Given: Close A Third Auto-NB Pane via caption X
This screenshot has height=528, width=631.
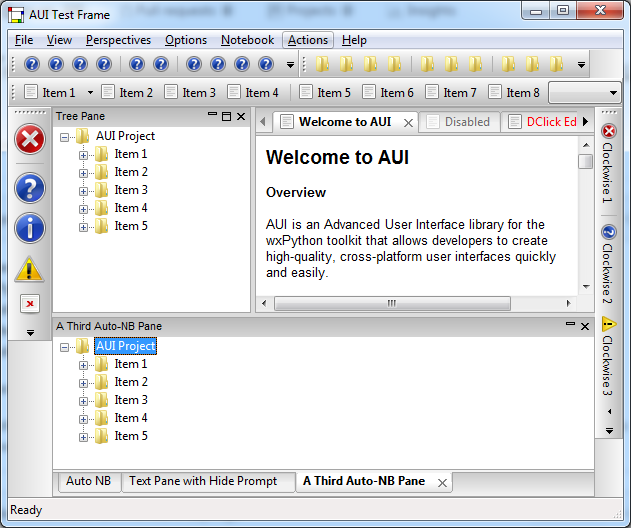Looking at the screenshot, I should coord(585,326).
